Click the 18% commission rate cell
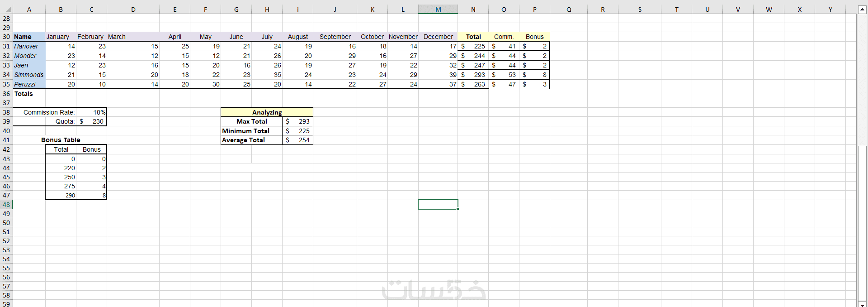This screenshot has height=307, width=868. pyautogui.click(x=92, y=112)
